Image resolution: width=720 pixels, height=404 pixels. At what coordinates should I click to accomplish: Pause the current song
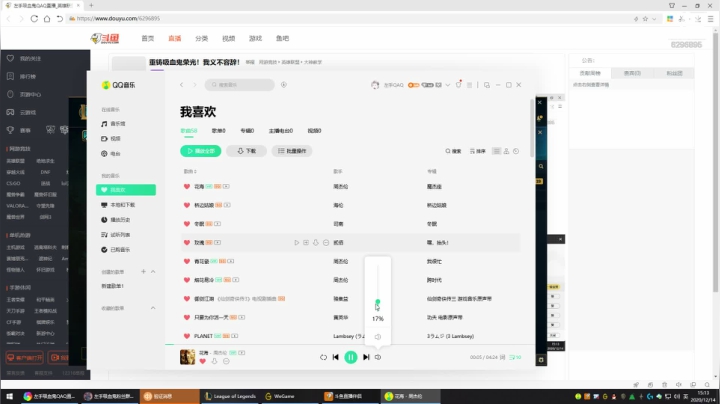point(351,357)
